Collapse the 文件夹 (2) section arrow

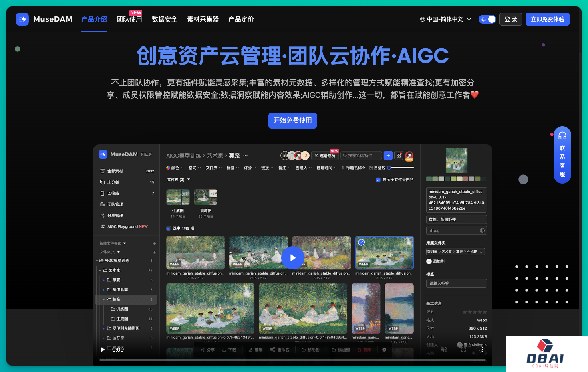coord(189,180)
